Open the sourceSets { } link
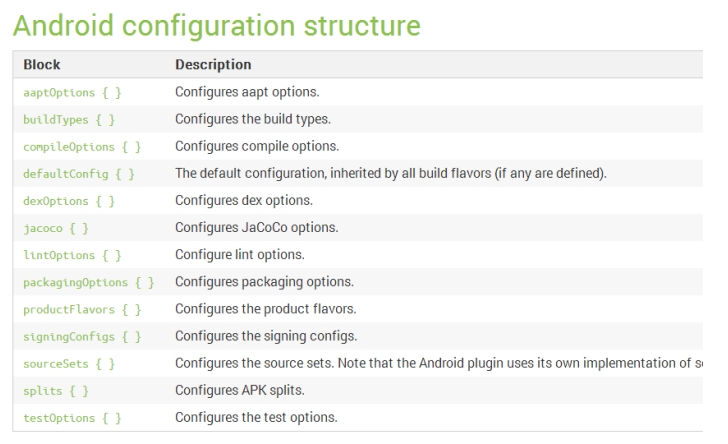This screenshot has height=444, width=728. [68, 363]
